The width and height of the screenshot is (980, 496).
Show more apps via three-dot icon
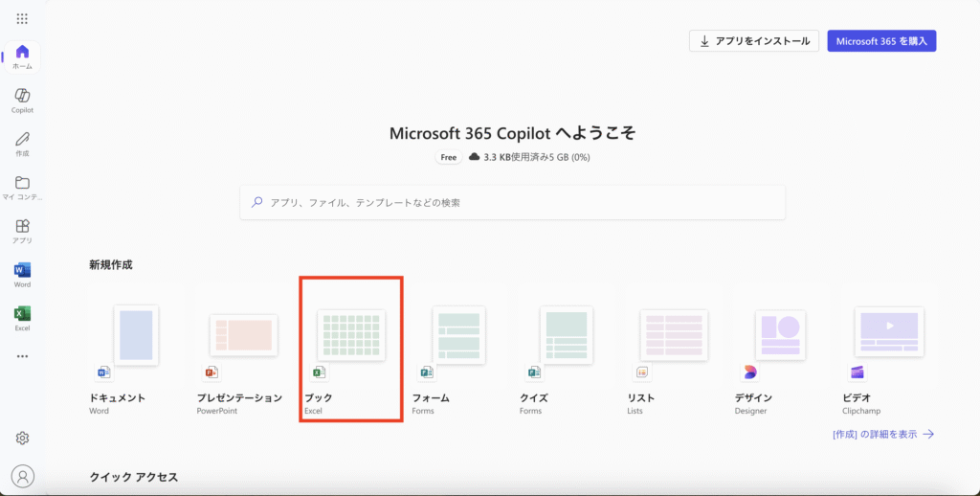click(23, 356)
